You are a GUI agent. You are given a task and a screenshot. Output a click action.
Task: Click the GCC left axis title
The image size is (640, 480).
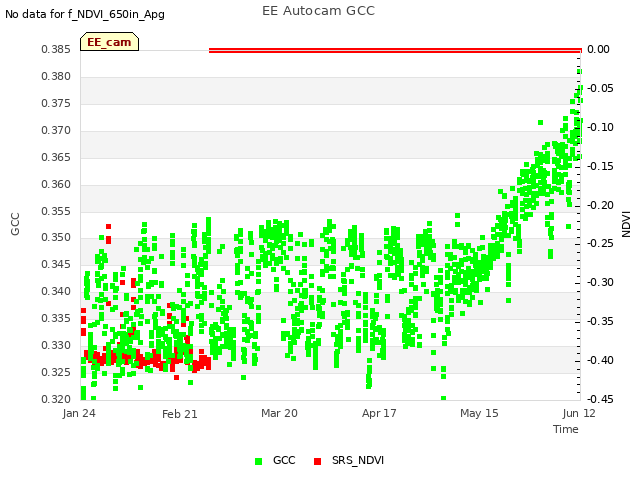tap(15, 224)
